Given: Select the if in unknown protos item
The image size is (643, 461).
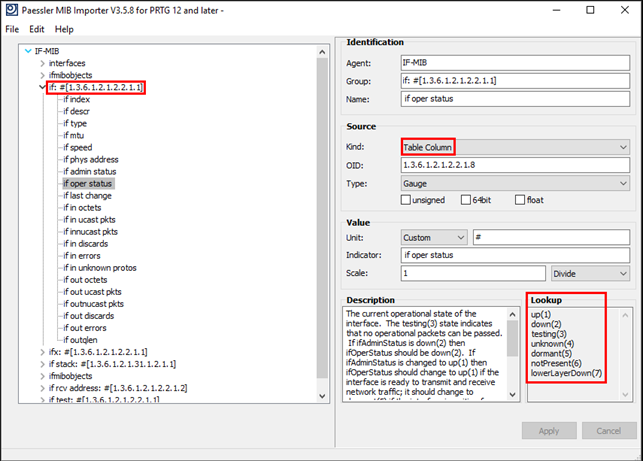Looking at the screenshot, I should 100,268.
